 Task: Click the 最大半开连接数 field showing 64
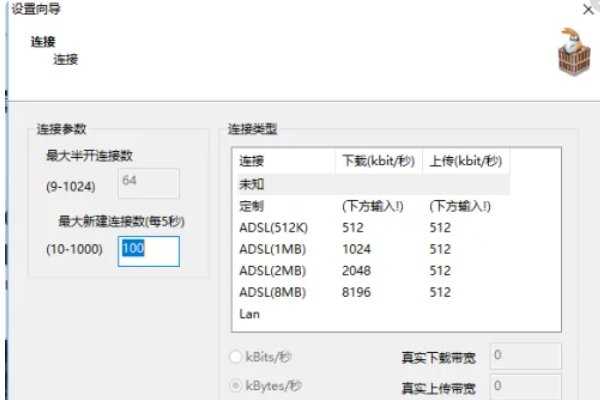tap(148, 183)
